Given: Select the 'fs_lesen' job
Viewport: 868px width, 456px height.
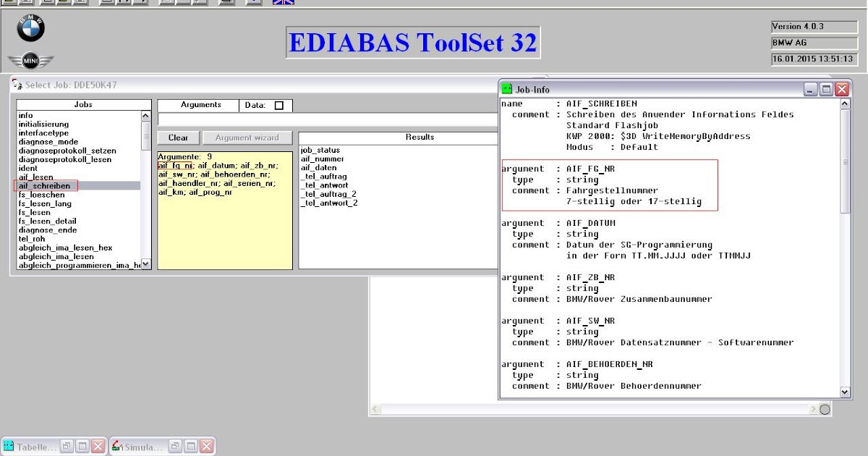Looking at the screenshot, I should pos(34,213).
